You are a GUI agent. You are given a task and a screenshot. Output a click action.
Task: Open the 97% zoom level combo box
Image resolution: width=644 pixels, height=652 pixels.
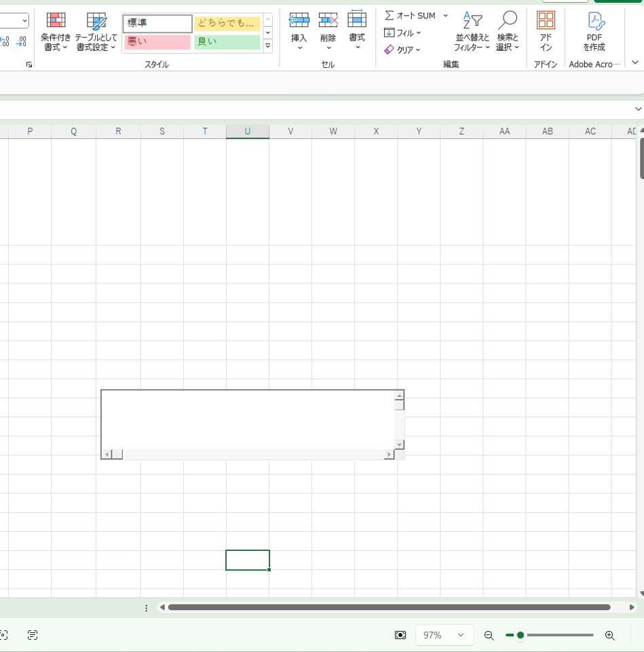[x=444, y=635]
